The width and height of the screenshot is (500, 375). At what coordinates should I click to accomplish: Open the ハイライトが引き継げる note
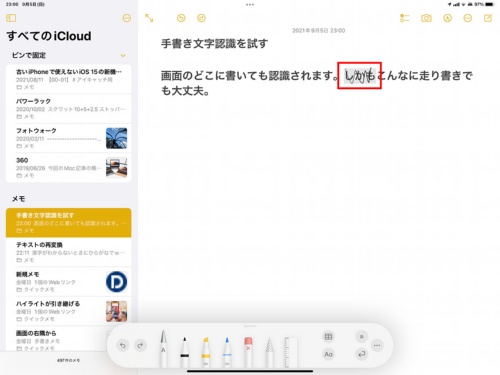pos(69,311)
